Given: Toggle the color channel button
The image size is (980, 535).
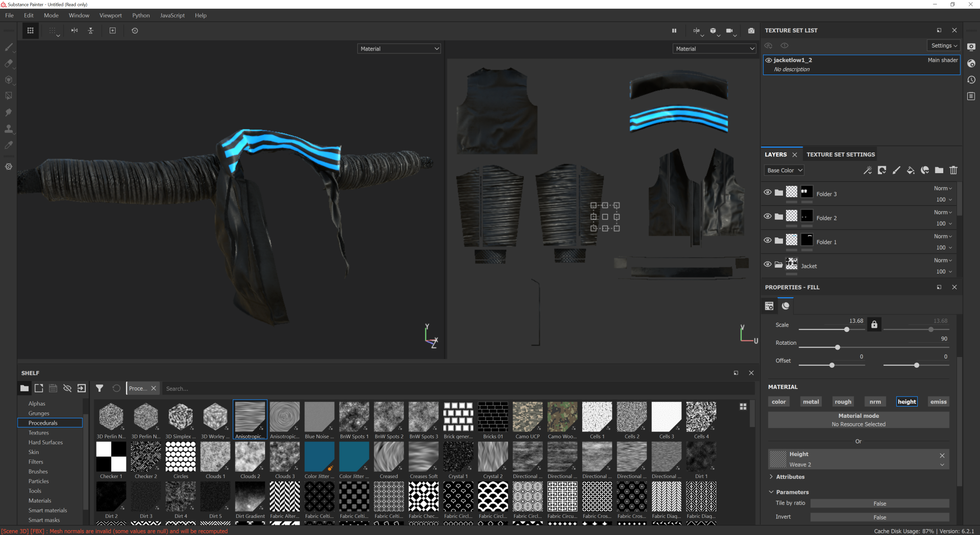Looking at the screenshot, I should pos(779,402).
